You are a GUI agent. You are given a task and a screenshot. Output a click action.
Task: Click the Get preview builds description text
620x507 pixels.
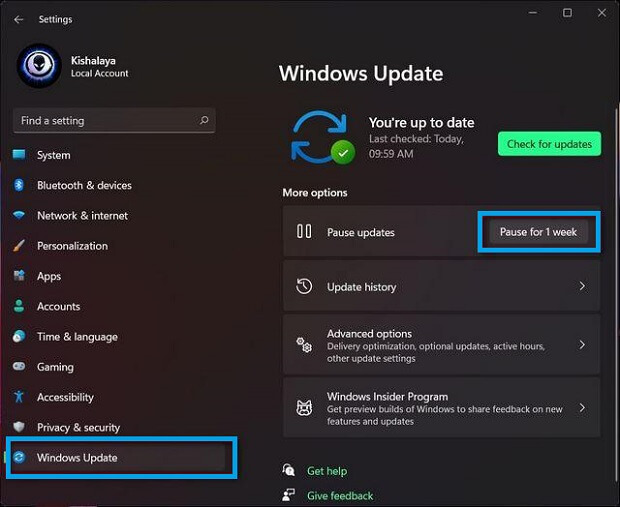pos(444,415)
